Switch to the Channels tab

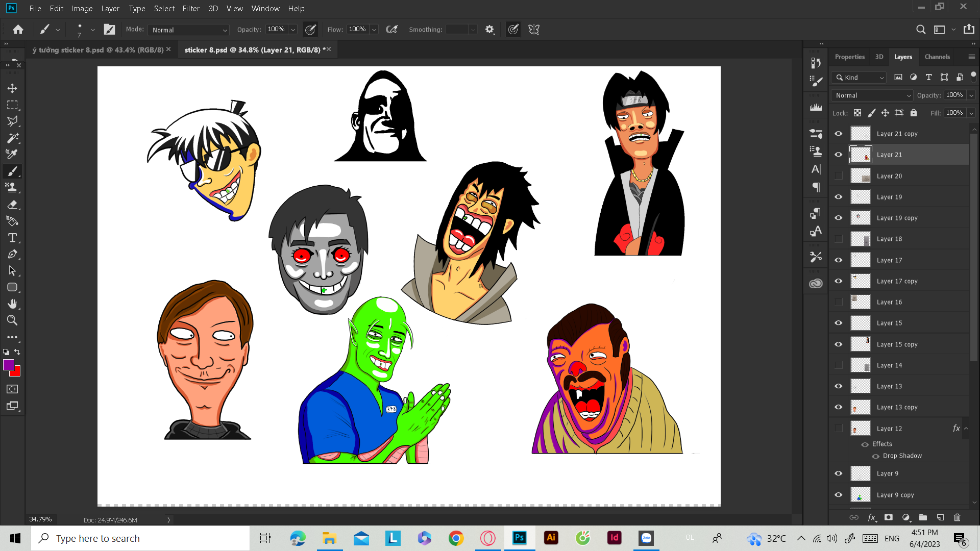click(x=937, y=57)
